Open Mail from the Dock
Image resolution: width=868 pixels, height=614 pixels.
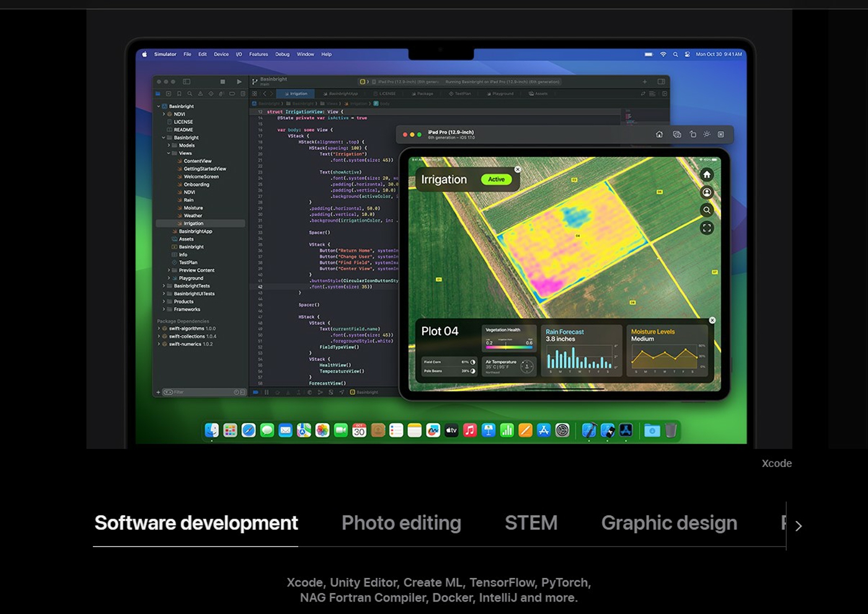point(285,430)
